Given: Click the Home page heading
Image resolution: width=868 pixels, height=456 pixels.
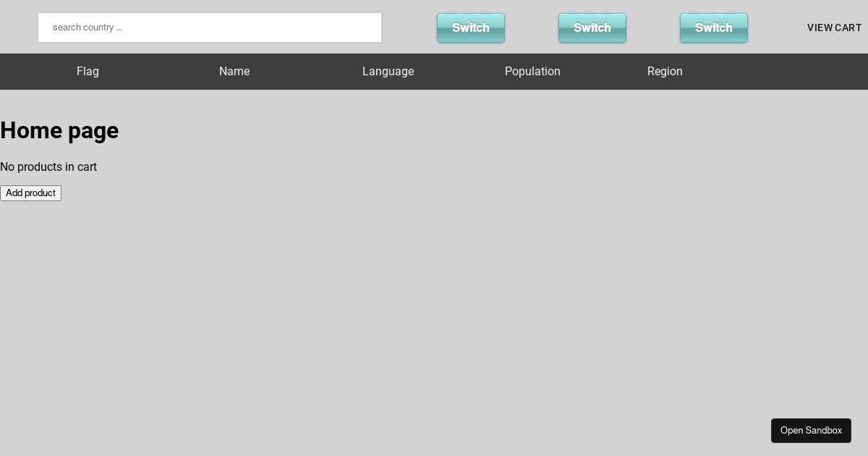Looking at the screenshot, I should [x=59, y=131].
